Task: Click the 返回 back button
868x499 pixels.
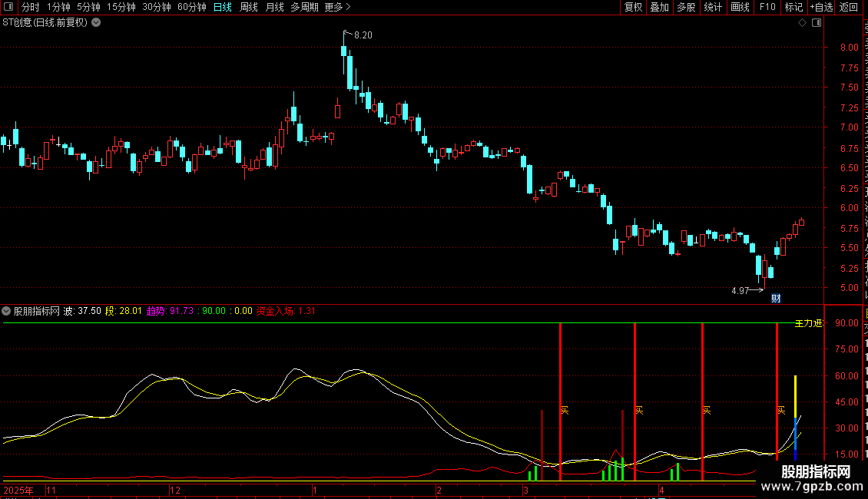Action: [848, 7]
